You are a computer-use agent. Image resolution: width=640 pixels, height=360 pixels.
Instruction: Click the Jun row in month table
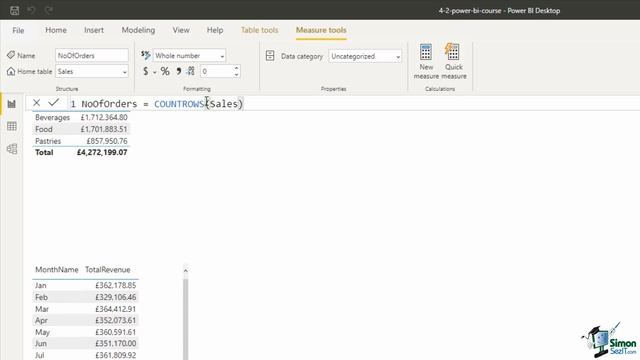tap(86, 343)
